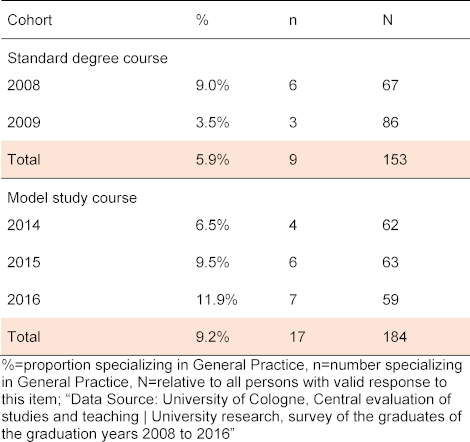The height and width of the screenshot is (442, 470).
Task: Click the uppercase N column header
Action: pyautogui.click(x=388, y=20)
